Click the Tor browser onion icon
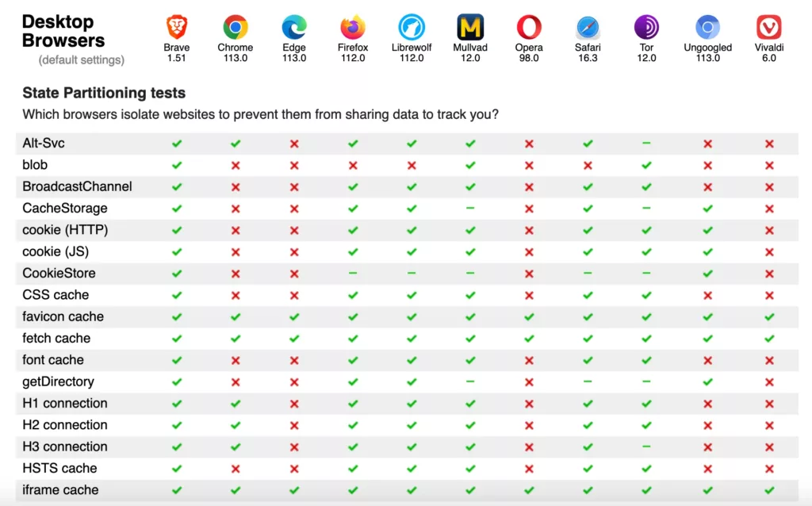The width and height of the screenshot is (812, 506). [646, 28]
